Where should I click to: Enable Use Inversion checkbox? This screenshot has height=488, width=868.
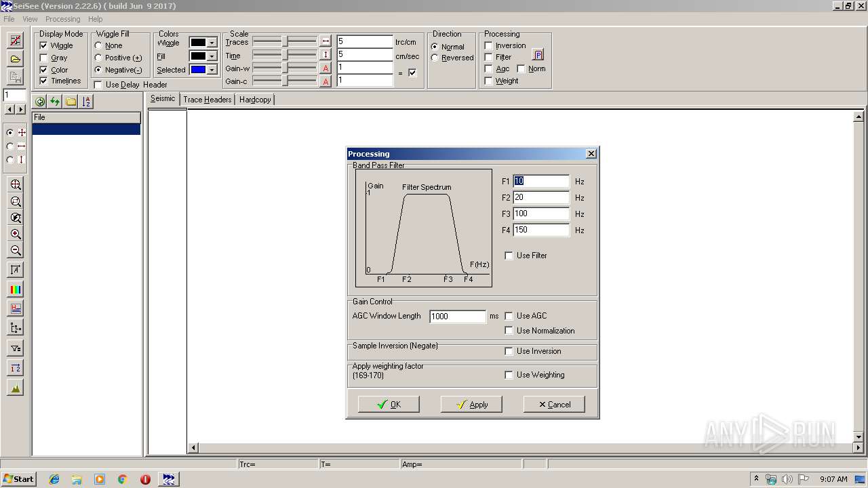coord(509,351)
